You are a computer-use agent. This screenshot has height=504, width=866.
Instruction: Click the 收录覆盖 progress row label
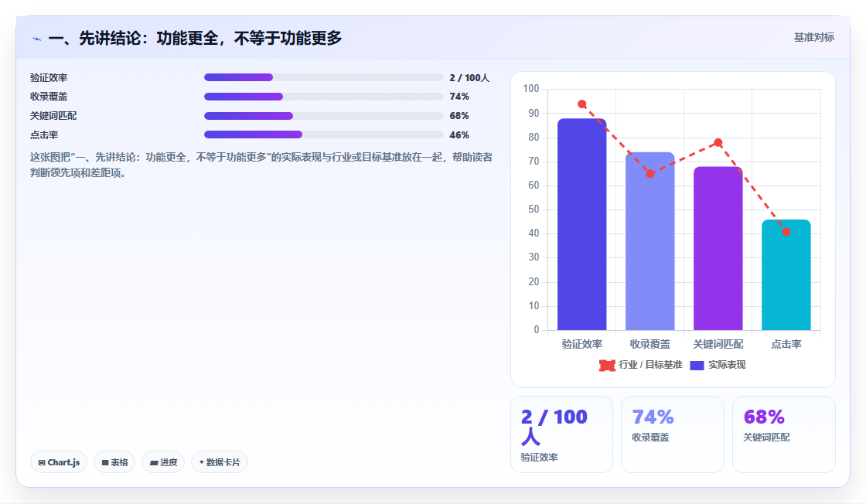(49, 97)
